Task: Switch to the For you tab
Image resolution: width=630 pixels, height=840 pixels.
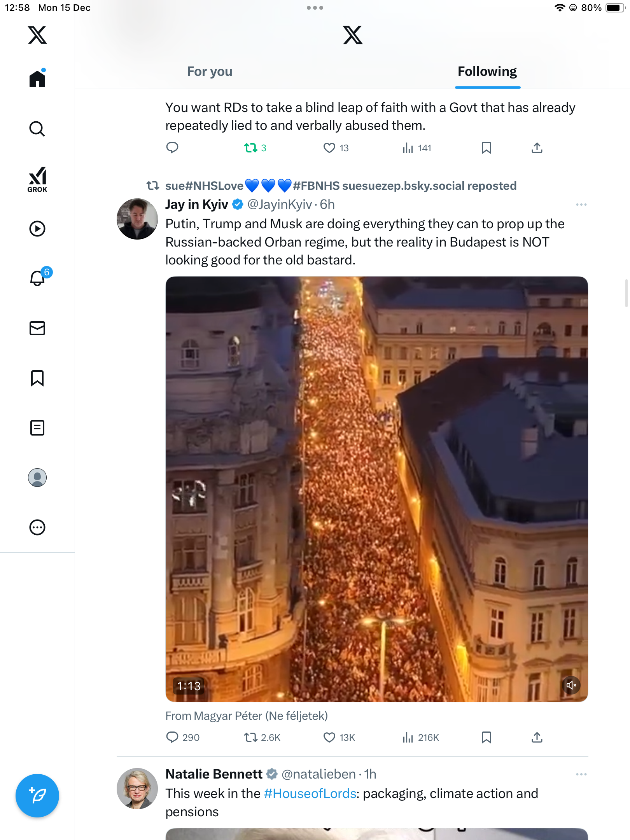Action: [210, 72]
